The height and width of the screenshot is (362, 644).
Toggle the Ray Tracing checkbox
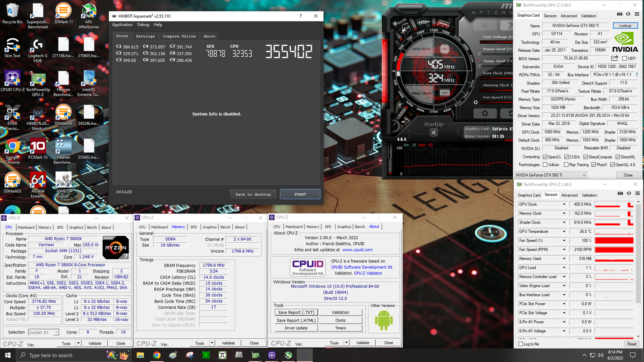[x=566, y=165]
